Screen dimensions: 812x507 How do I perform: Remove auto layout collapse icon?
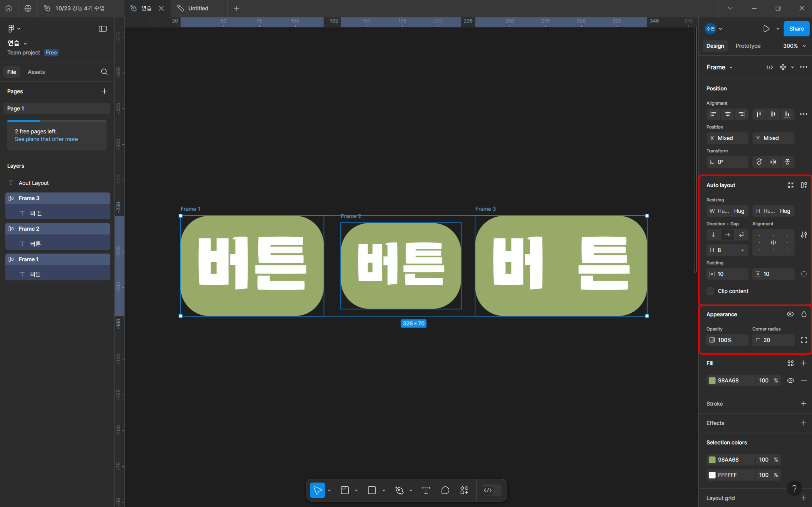point(790,185)
